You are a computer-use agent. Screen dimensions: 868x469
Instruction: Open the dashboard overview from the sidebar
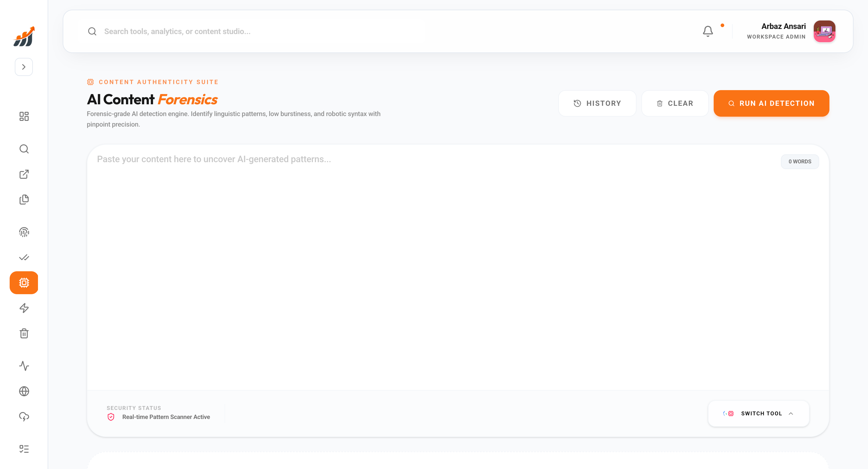click(x=24, y=116)
